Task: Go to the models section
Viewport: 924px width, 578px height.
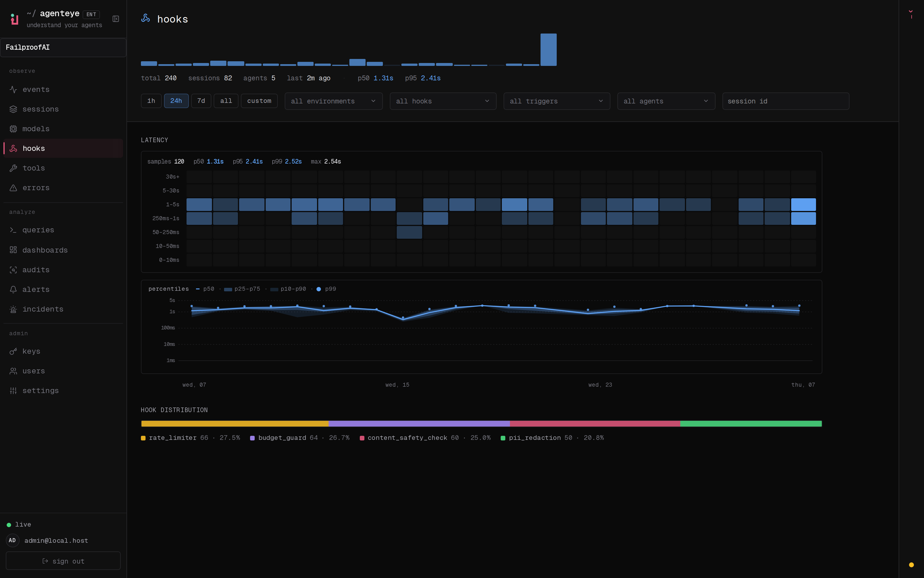Action: pos(64,129)
